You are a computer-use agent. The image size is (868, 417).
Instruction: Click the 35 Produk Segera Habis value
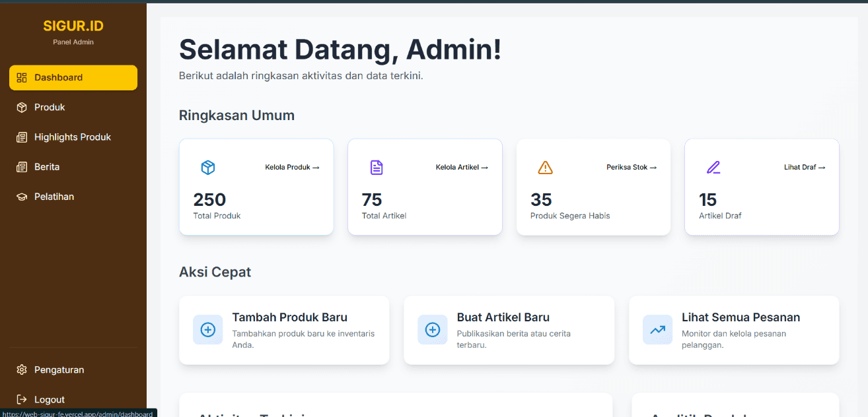[541, 200]
